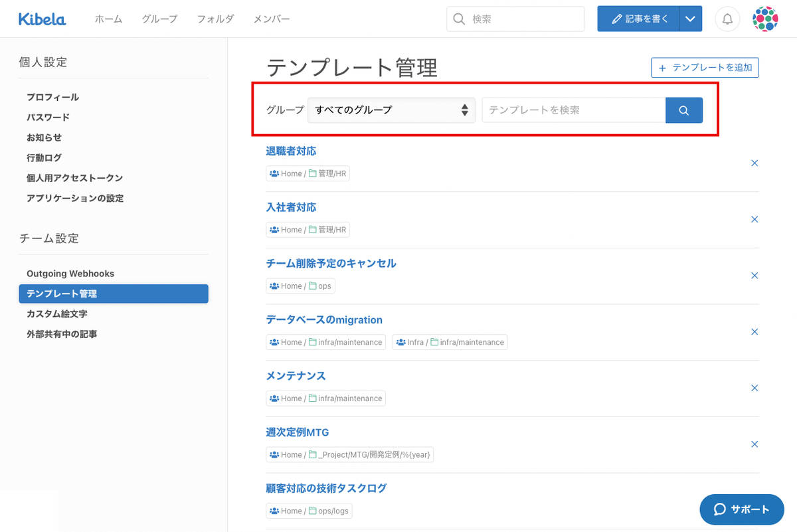Click Home / infra/maintenance tag under メンテナンス

326,399
